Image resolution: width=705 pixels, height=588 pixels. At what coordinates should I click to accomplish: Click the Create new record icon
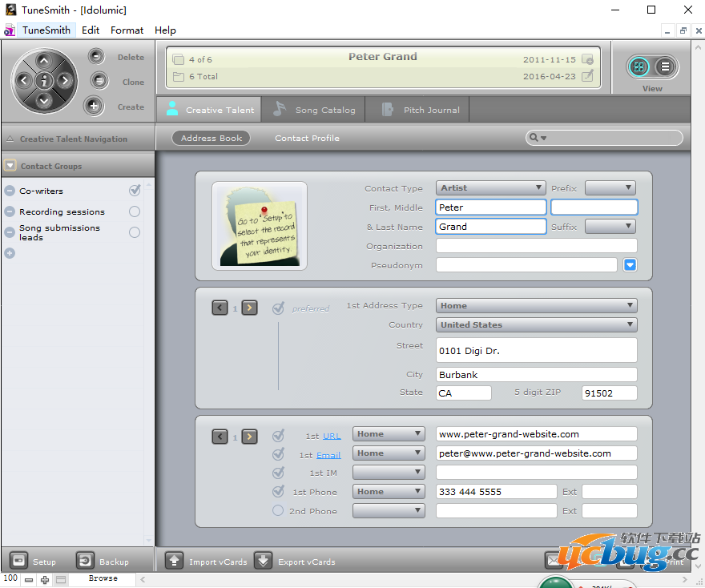(94, 106)
